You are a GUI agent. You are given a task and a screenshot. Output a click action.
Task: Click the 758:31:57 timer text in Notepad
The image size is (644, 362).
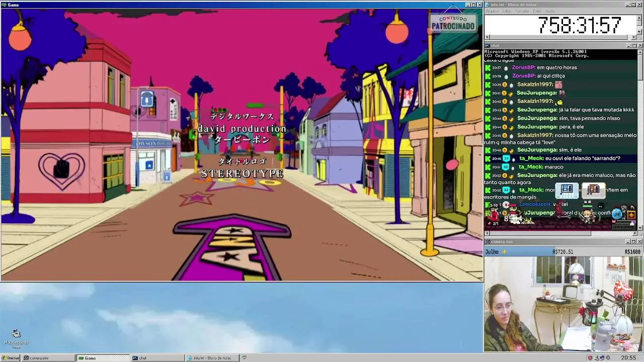point(580,25)
